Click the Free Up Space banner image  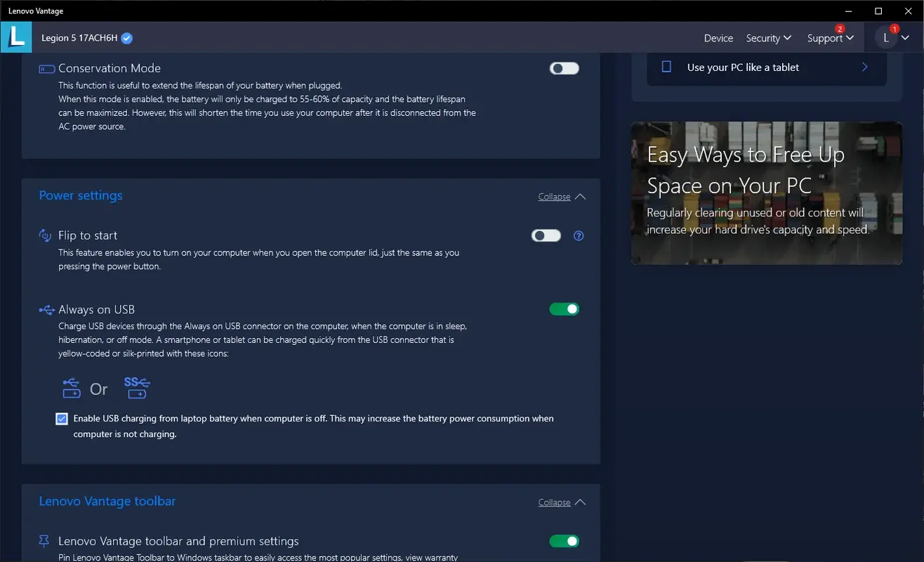[x=766, y=192]
